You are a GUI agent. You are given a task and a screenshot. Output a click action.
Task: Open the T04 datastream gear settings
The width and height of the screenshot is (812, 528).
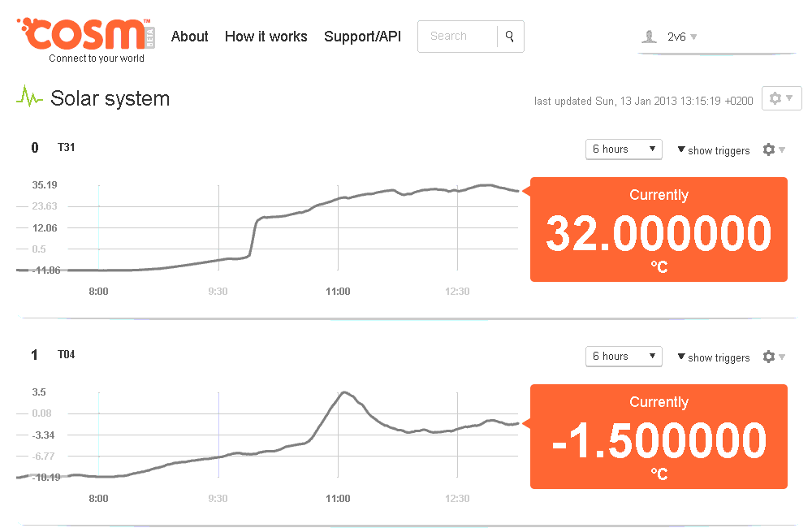[774, 357]
